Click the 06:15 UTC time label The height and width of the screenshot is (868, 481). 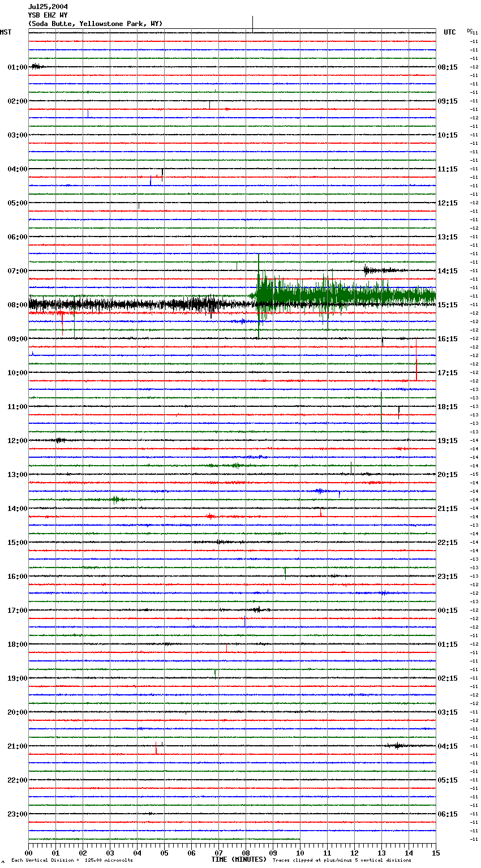(x=448, y=814)
